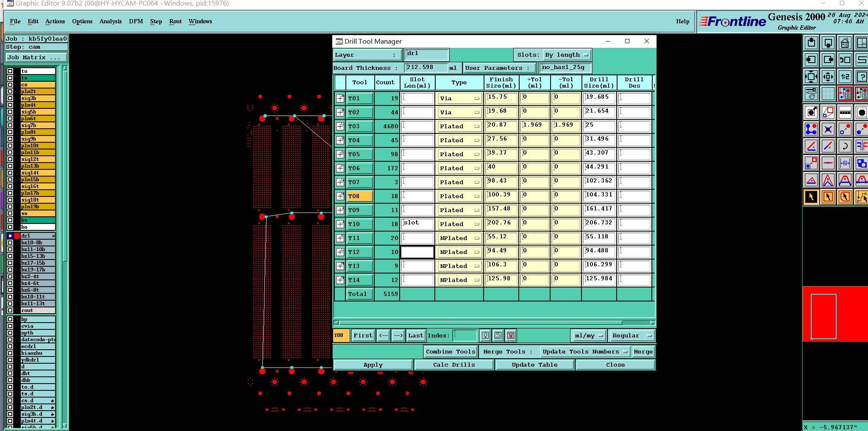This screenshot has height=431, width=868.
Task: Click the Home view icon
Action: (845, 43)
